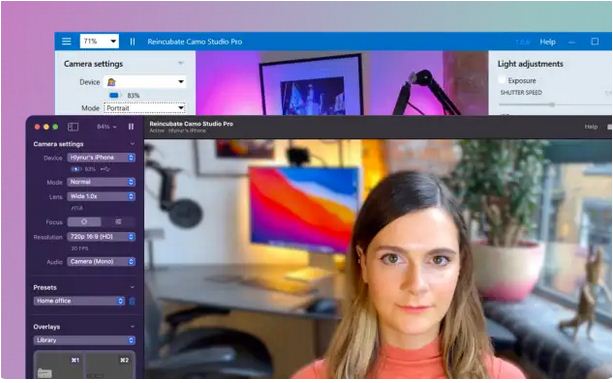Select the auto focus circle icon
The width and height of the screenshot is (613, 383).
[84, 222]
